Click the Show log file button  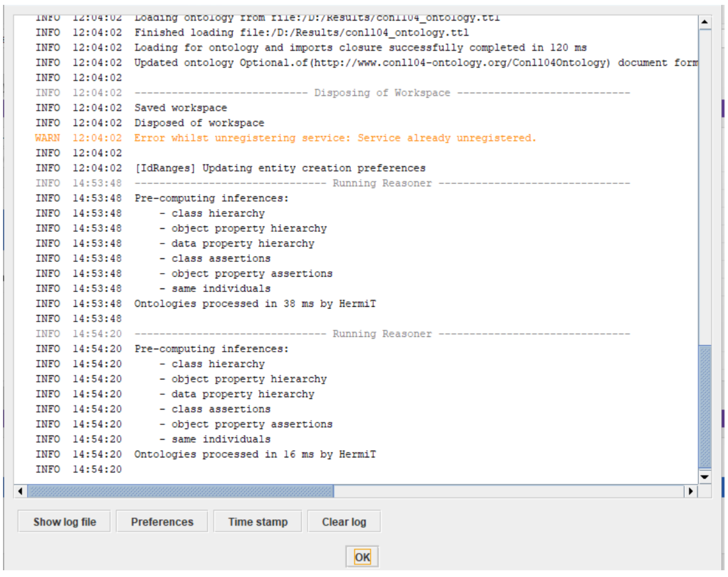pyautogui.click(x=64, y=522)
